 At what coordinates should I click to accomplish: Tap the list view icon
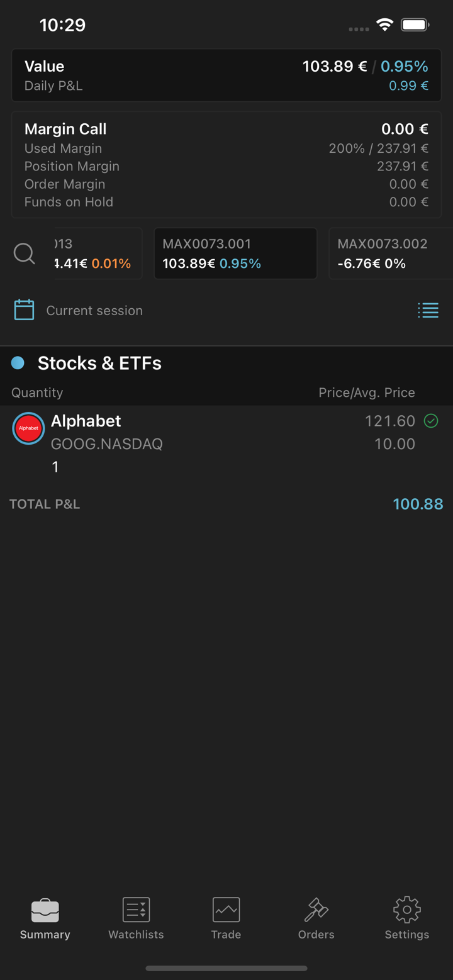pyautogui.click(x=428, y=310)
